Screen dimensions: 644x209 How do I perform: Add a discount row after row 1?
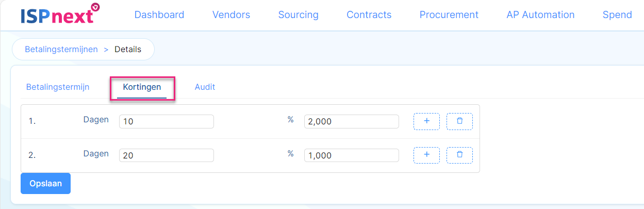[426, 121]
